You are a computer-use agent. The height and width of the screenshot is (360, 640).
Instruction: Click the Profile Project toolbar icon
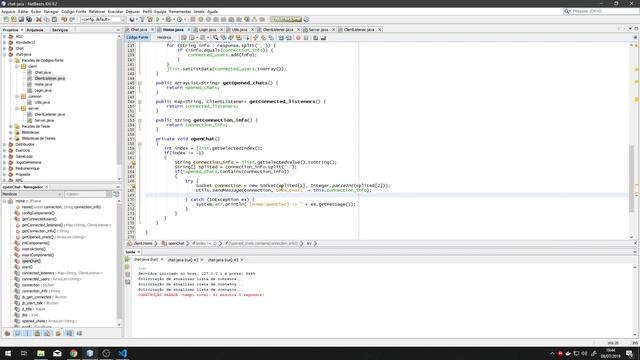click(x=179, y=20)
